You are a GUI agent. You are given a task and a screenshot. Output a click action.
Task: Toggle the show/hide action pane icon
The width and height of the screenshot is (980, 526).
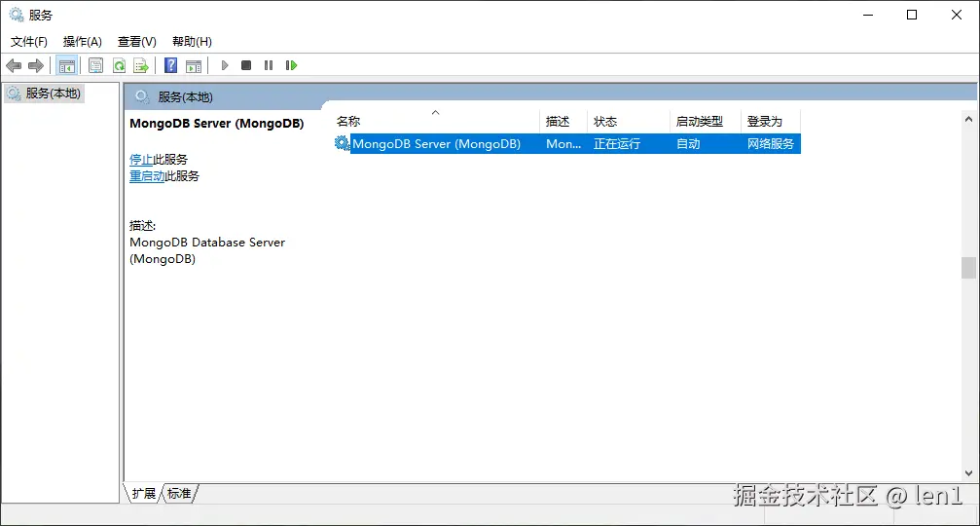(195, 65)
